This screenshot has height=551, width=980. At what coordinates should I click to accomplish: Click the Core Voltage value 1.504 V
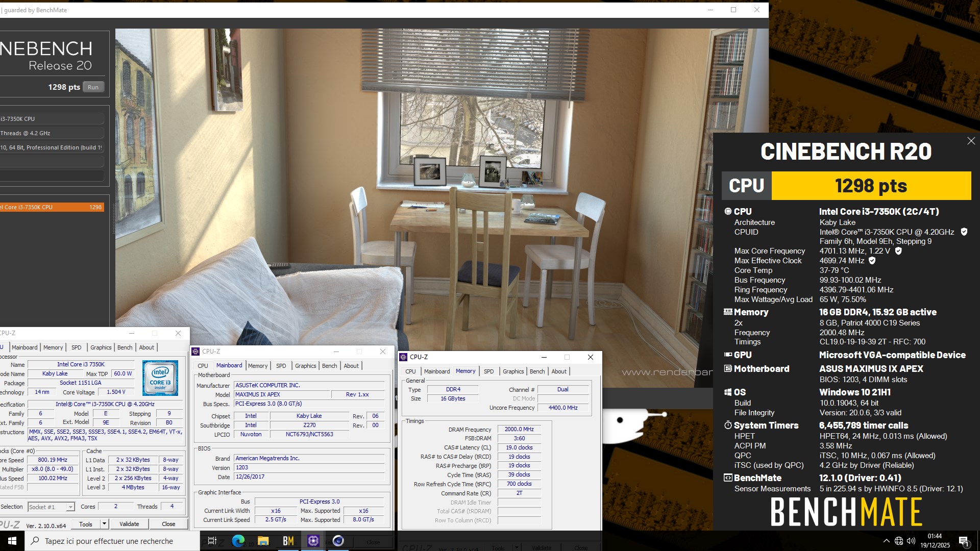(116, 392)
